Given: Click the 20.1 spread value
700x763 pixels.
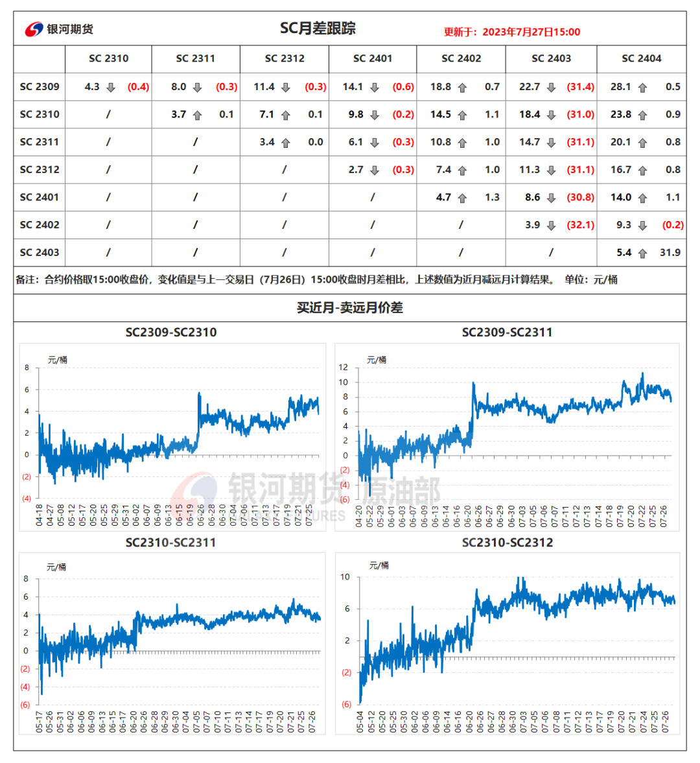Looking at the screenshot, I should click(x=621, y=142).
